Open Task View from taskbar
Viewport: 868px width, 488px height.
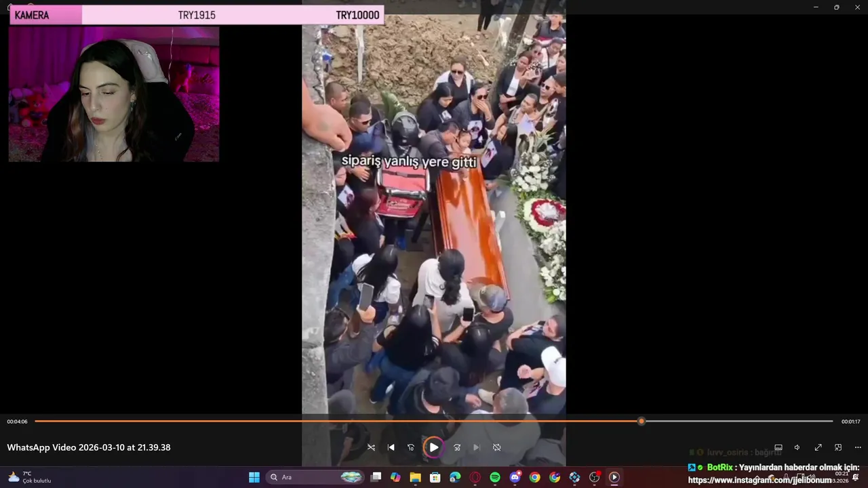[x=376, y=477]
